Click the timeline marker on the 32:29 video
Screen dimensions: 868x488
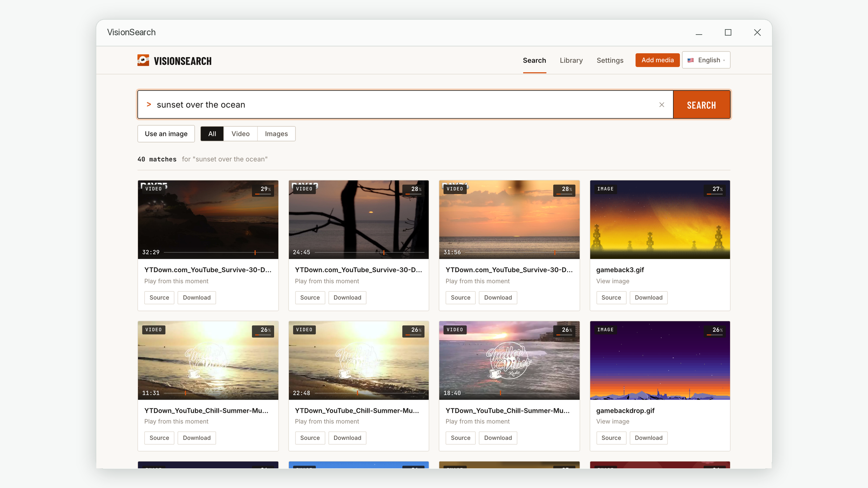pos(255,252)
